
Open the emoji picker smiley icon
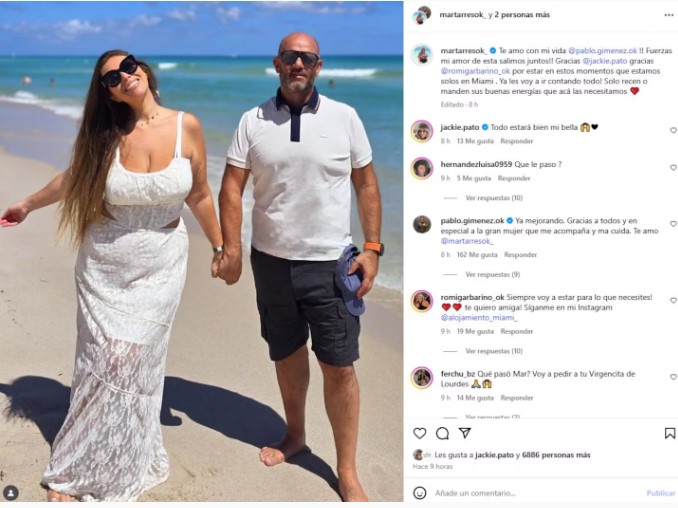click(419, 493)
